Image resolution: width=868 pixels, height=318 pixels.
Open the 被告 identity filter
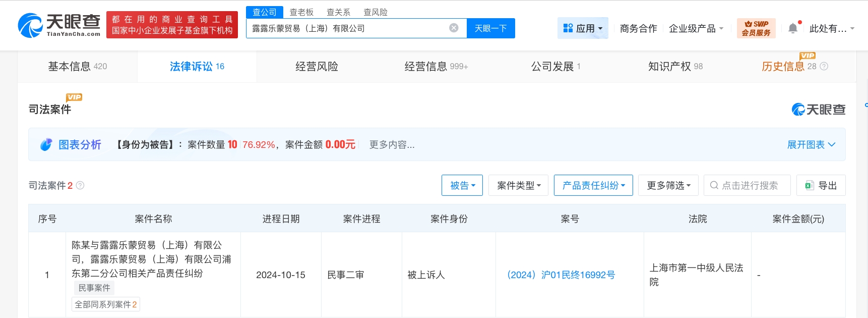(x=462, y=185)
